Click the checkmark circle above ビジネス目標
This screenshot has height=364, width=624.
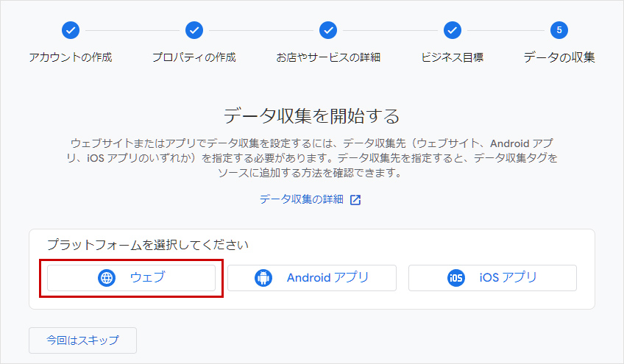453,30
